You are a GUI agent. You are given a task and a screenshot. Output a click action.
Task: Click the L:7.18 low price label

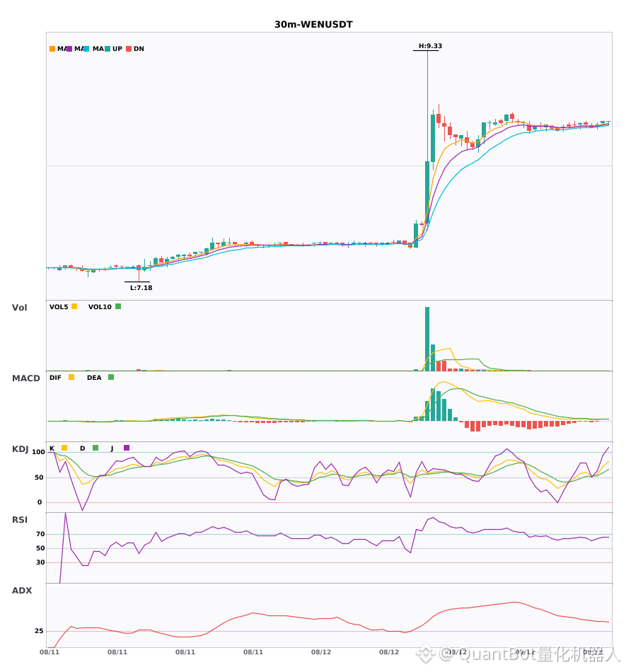click(141, 288)
